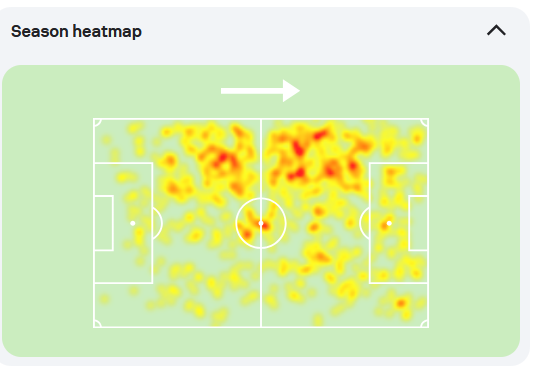Click the left penalty arc

point(158,223)
